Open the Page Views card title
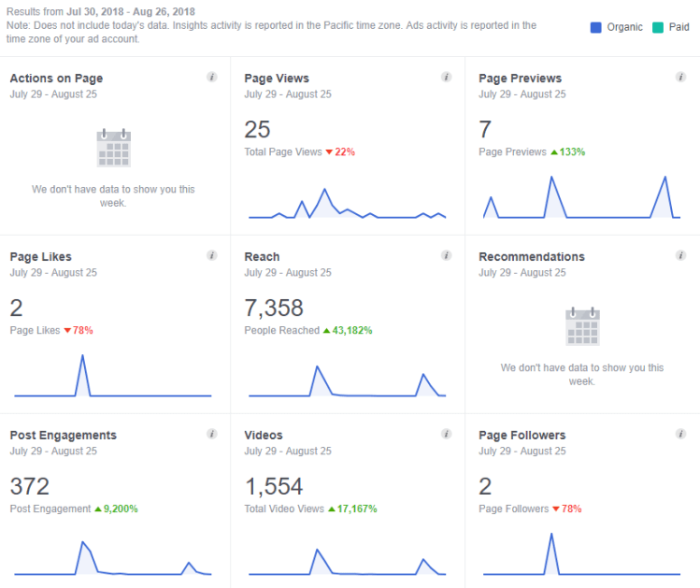Image resolution: width=700 pixels, height=588 pixels. coord(277,79)
